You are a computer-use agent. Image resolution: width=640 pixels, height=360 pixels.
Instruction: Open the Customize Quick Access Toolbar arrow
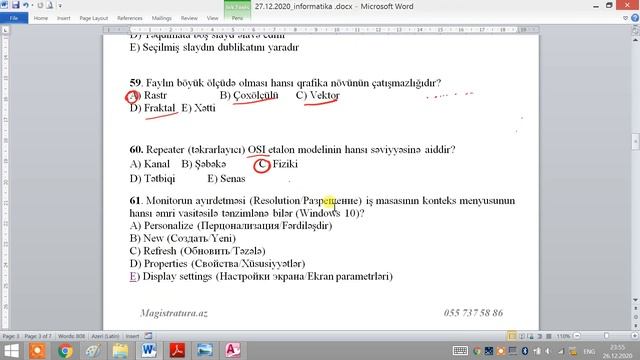[60, 6]
